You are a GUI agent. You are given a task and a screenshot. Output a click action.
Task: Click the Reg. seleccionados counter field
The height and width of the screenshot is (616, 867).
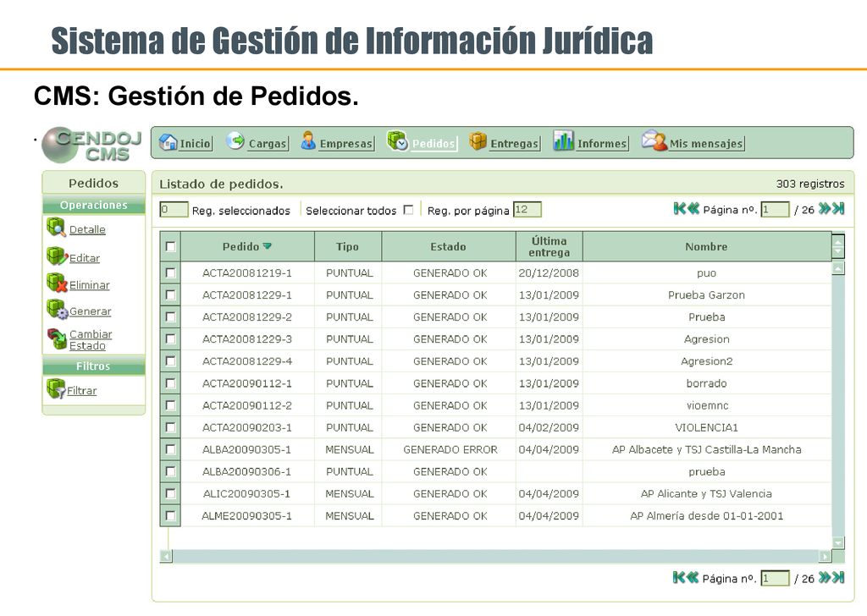(174, 210)
